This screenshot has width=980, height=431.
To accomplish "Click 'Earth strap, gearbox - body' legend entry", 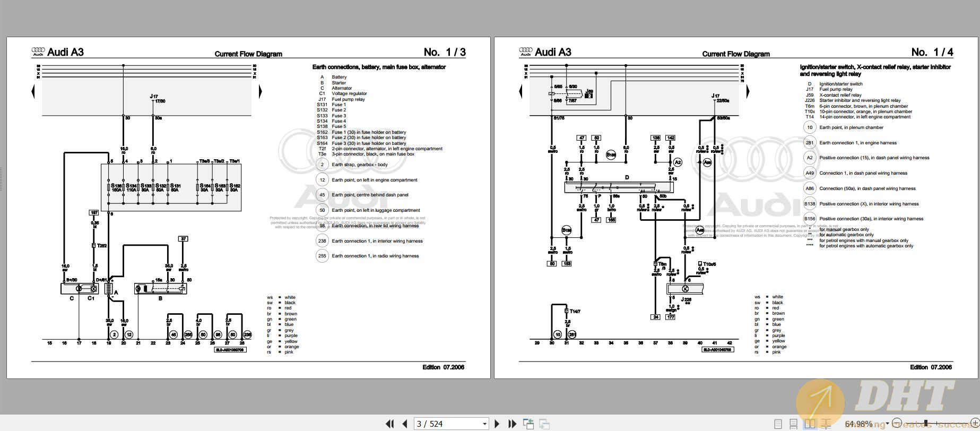I will pos(360,165).
